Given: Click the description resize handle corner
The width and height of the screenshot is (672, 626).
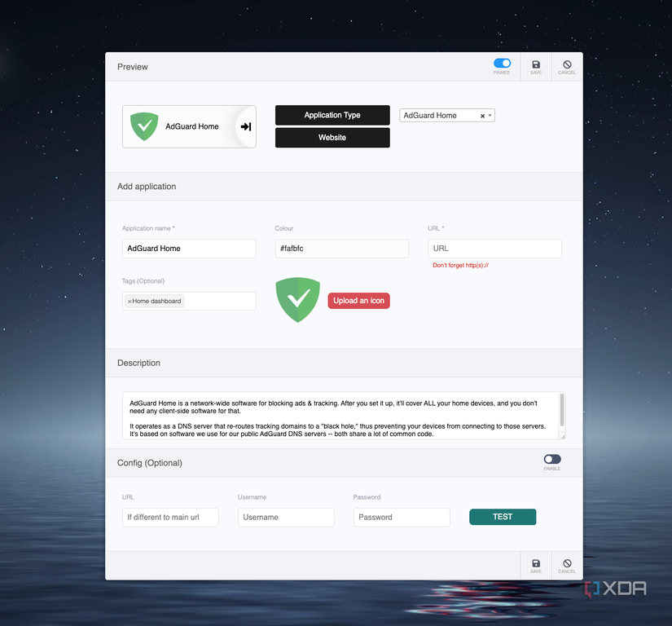Looking at the screenshot, I should (x=563, y=436).
